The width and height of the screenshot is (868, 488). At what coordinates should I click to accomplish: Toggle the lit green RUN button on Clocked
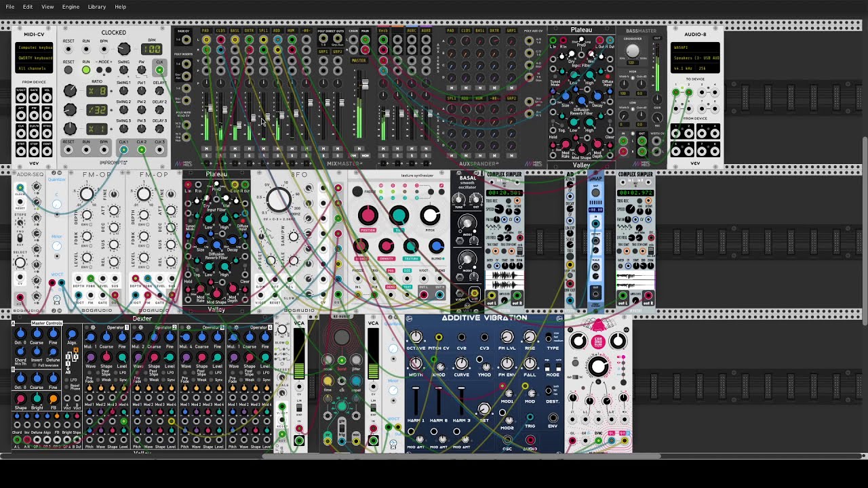[x=86, y=70]
